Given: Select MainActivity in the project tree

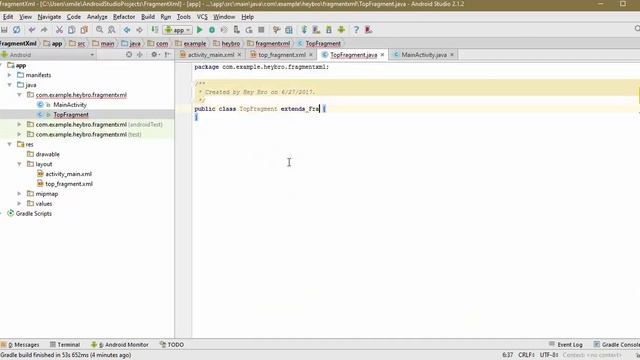Looking at the screenshot, I should [x=70, y=105].
